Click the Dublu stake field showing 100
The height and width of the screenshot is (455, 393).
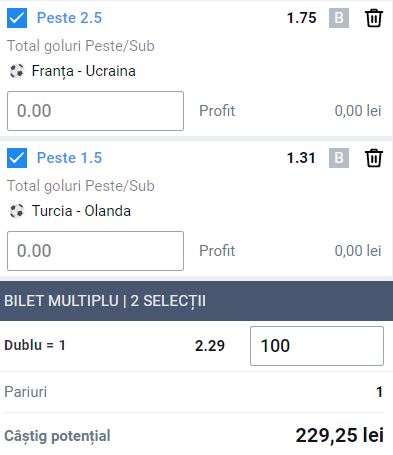click(x=317, y=346)
